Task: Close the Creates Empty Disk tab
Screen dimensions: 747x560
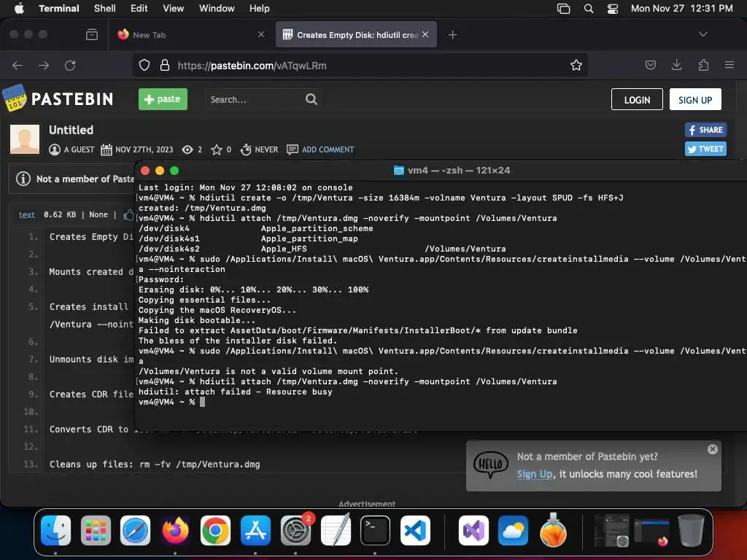Action: (425, 34)
